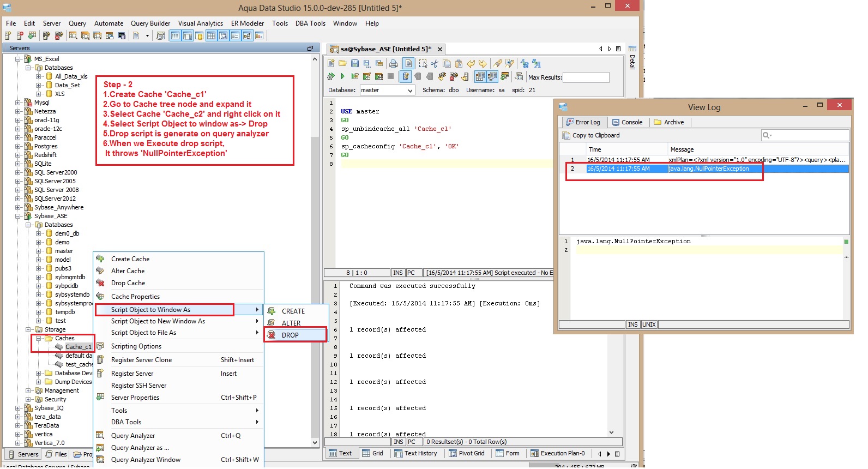Select the xmlPlan log row in View Log
The width and height of the screenshot is (868, 469).
coord(704,160)
